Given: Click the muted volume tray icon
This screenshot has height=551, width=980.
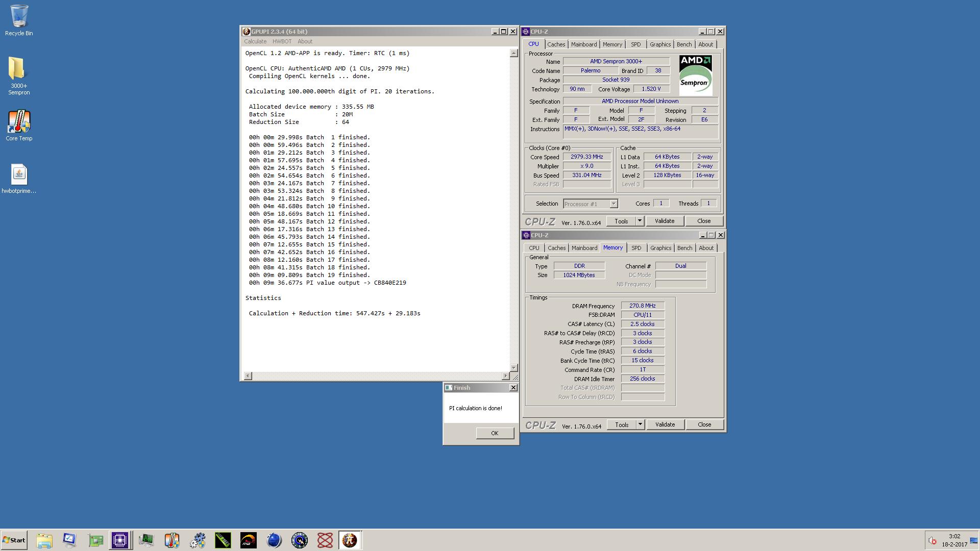Looking at the screenshot, I should coord(932,540).
